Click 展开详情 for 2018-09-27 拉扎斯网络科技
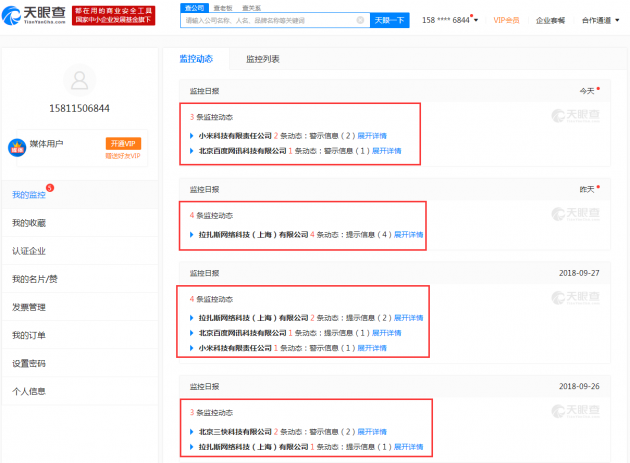The width and height of the screenshot is (630, 463). [409, 318]
